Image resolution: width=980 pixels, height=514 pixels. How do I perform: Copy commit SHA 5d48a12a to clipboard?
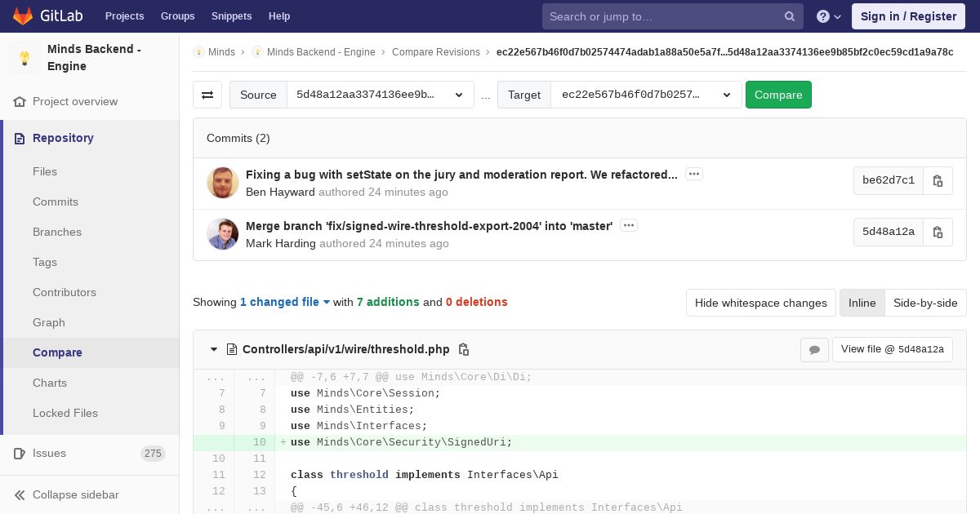click(x=938, y=232)
